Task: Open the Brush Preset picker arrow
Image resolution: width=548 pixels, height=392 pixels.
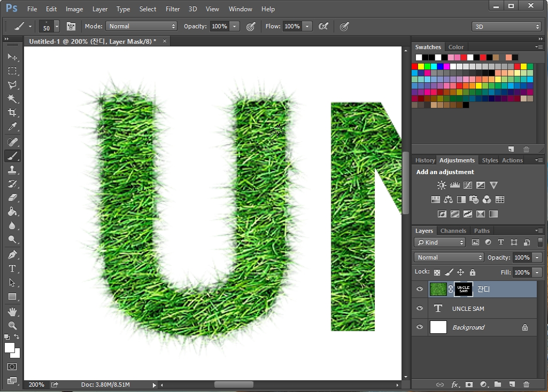Action: click(x=57, y=26)
